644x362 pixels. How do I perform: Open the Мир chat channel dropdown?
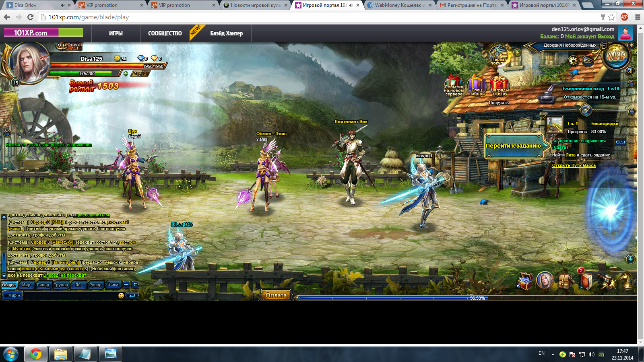point(13,296)
